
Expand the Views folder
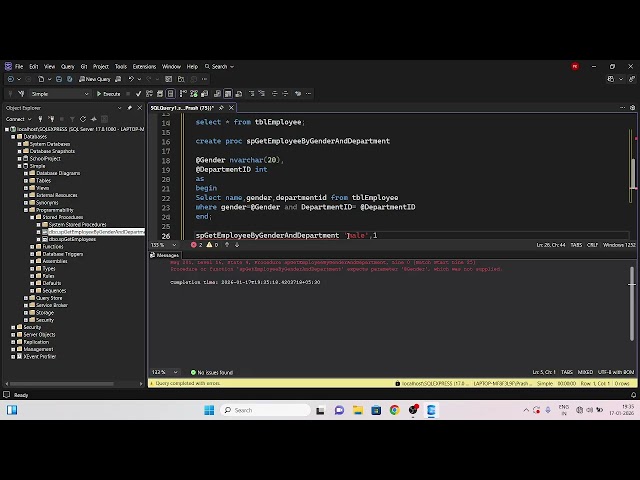click(26, 188)
